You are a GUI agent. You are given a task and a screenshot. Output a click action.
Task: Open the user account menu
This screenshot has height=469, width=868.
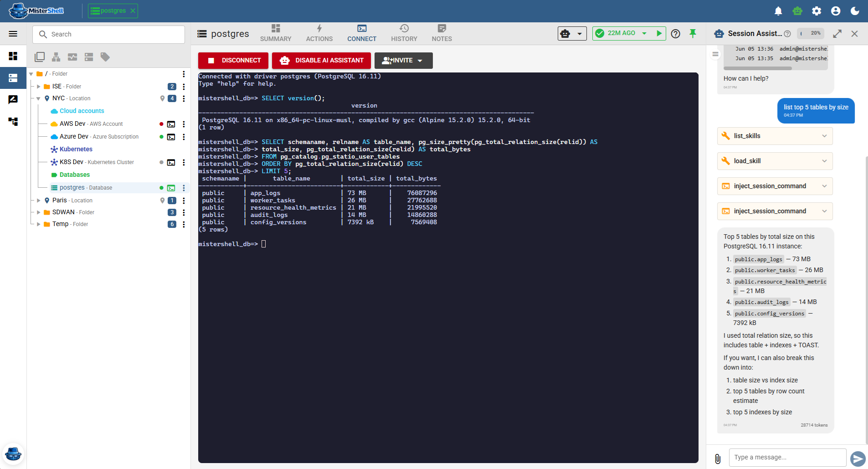pos(836,11)
